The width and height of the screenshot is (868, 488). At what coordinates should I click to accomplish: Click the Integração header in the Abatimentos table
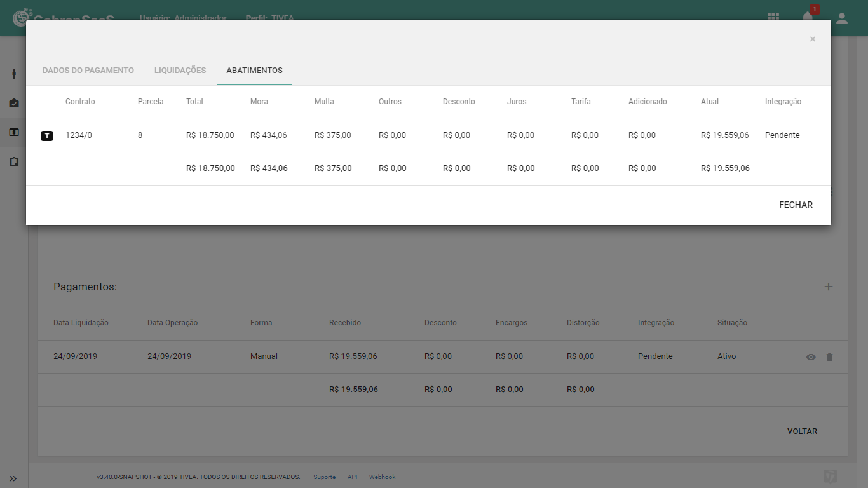(783, 102)
